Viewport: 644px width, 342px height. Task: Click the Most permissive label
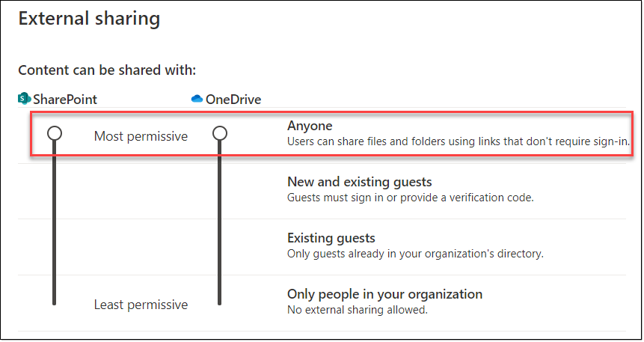click(x=141, y=135)
